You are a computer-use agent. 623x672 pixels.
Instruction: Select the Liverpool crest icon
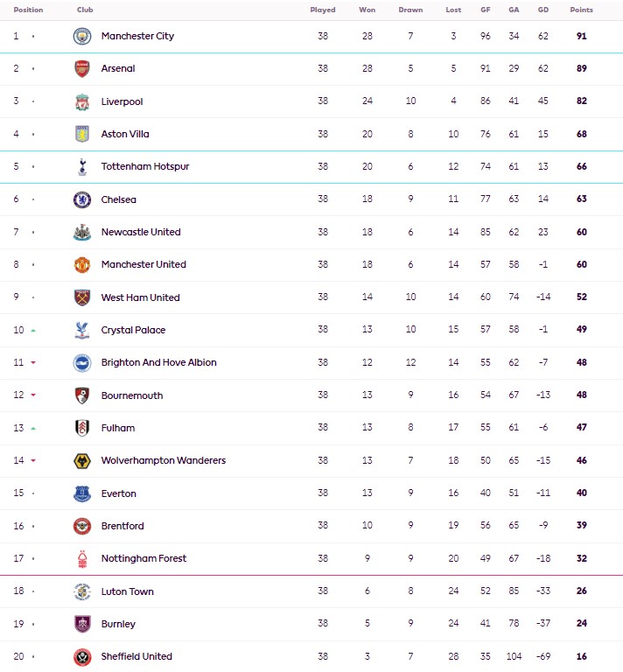[82, 102]
